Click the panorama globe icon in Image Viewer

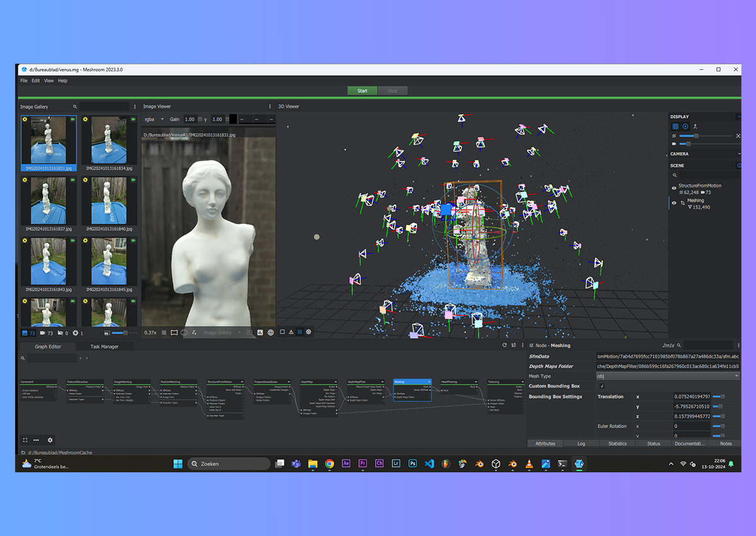[x=270, y=332]
